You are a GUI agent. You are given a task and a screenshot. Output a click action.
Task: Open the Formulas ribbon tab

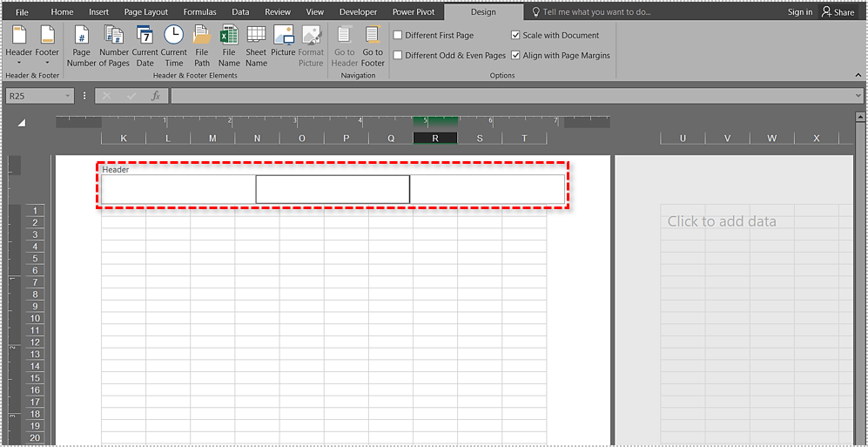(199, 12)
